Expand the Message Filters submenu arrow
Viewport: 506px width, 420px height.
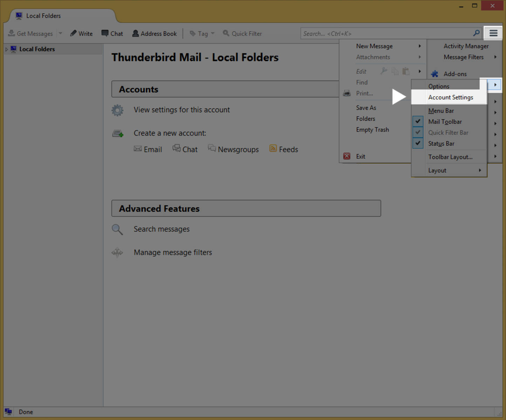click(x=495, y=57)
